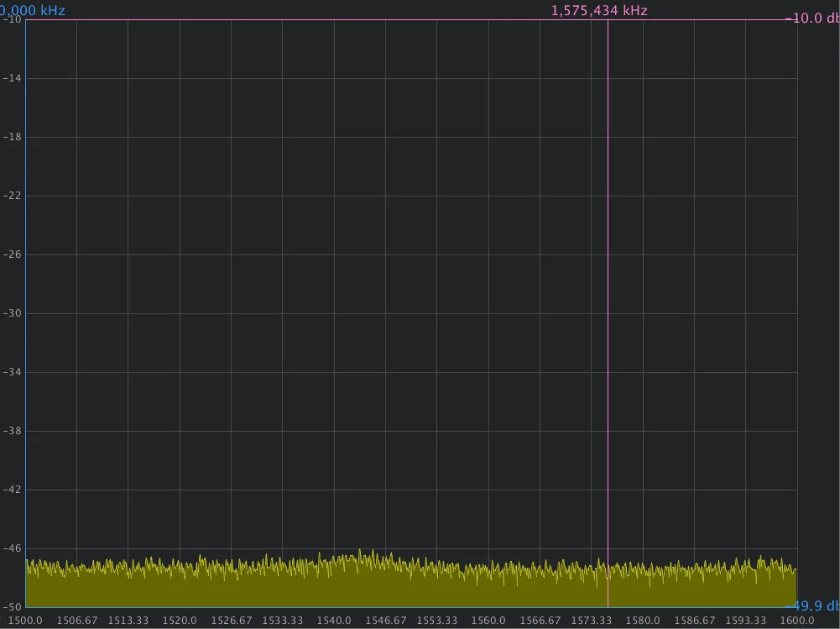Click the -14 dB axis label
This screenshot has width=840, height=629.
point(12,78)
